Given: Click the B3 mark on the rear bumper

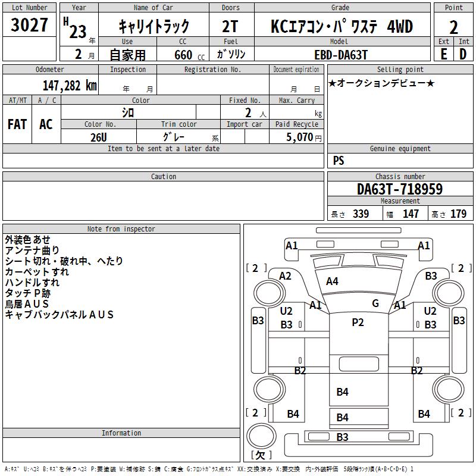Looking at the screenshot, I should [x=342, y=437].
